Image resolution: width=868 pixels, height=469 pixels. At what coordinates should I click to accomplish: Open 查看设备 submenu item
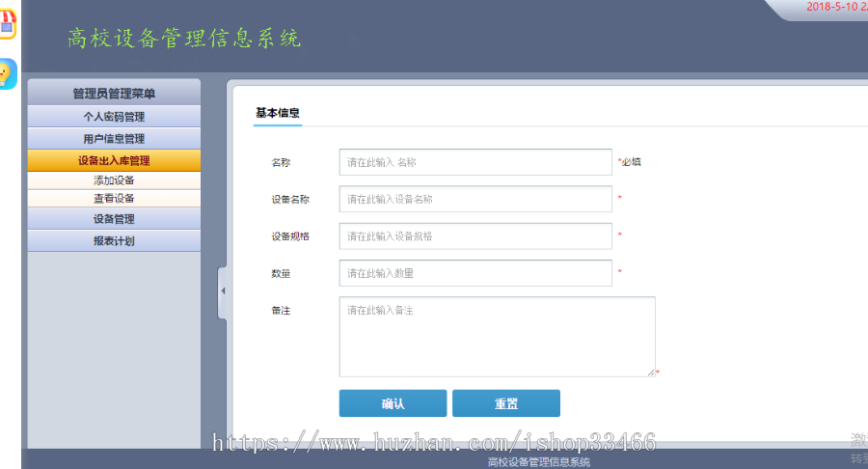[x=114, y=198]
